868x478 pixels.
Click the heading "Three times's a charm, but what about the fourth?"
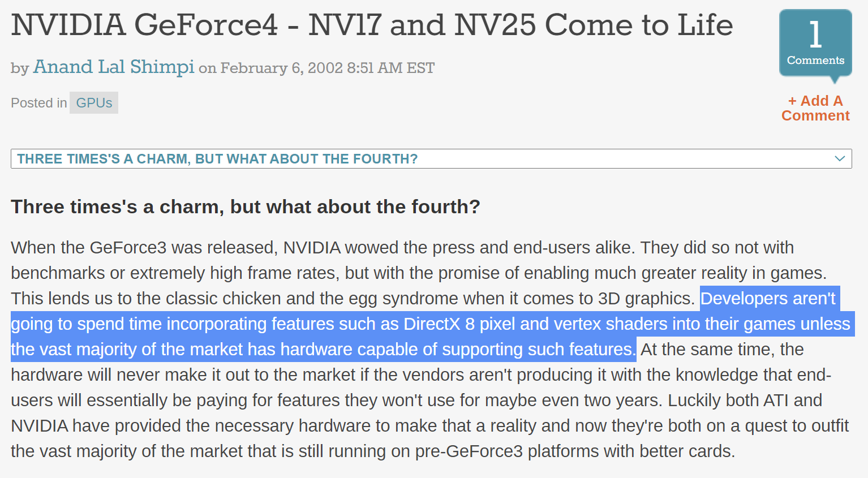pos(245,207)
